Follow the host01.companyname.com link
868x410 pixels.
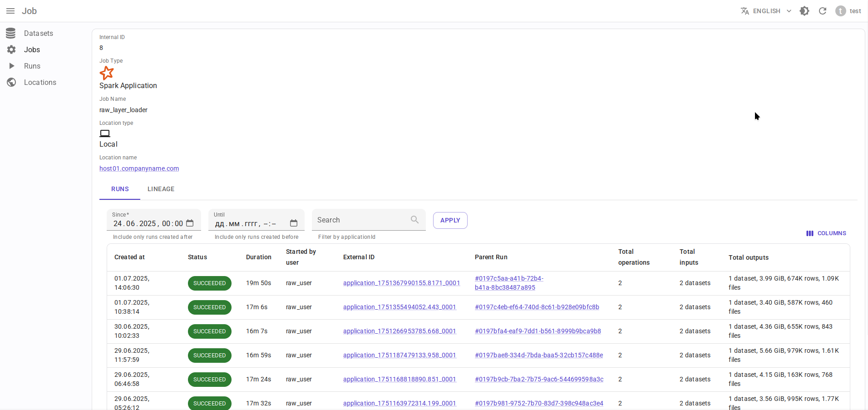[139, 168]
